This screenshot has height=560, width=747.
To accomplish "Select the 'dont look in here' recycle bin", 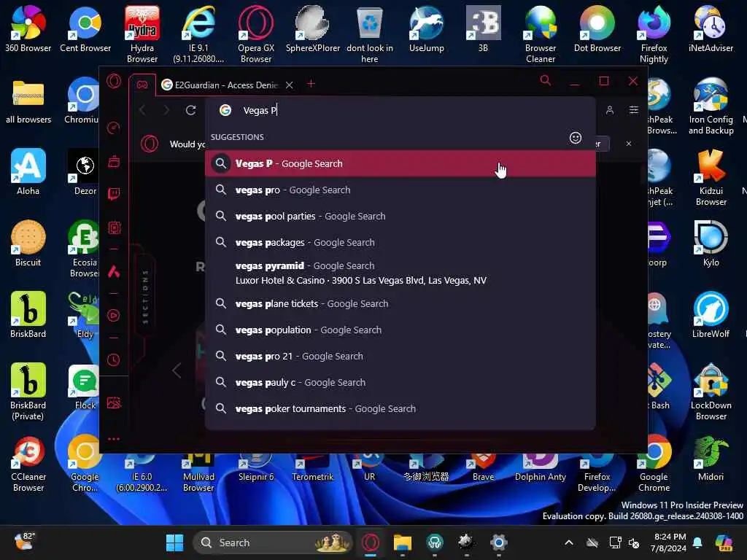I will (370, 34).
